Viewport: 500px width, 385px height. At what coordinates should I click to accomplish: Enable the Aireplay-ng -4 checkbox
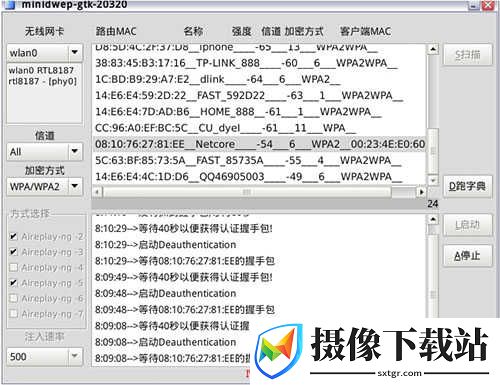[x=13, y=267]
